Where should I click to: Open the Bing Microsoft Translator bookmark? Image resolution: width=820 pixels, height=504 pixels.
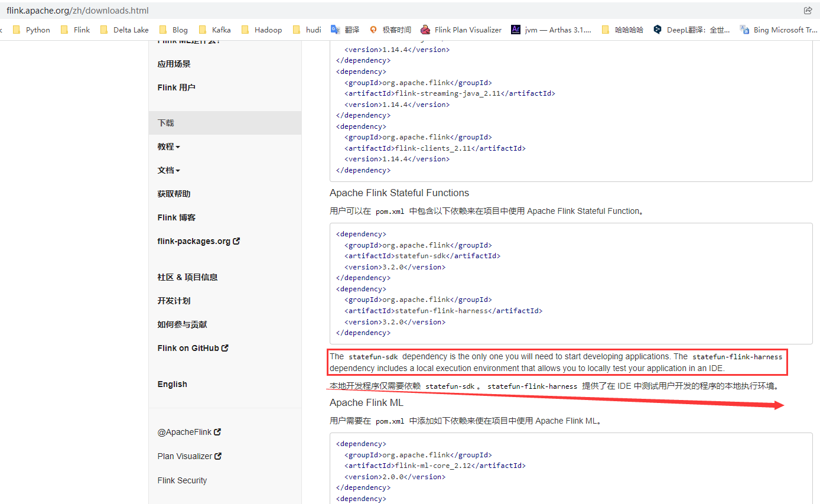[x=779, y=30]
